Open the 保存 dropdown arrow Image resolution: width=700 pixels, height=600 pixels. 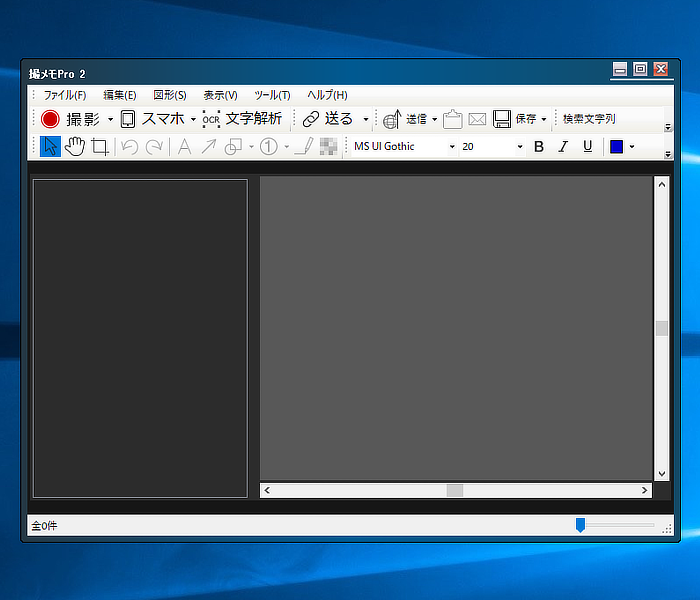[x=544, y=119]
